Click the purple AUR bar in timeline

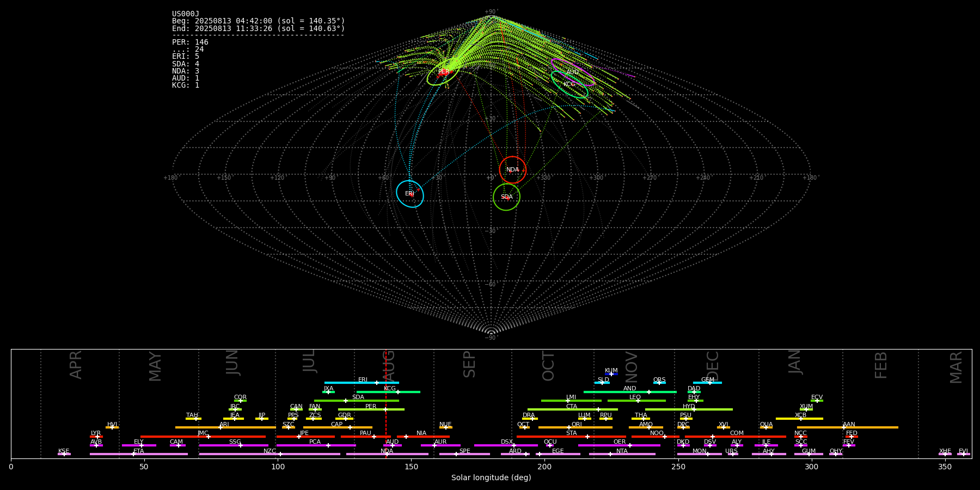pos(440,445)
